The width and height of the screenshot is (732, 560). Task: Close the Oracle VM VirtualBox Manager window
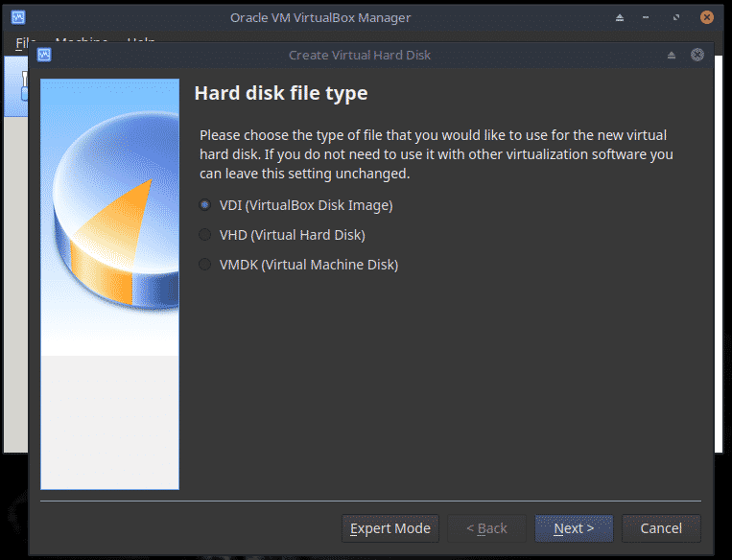pos(707,17)
